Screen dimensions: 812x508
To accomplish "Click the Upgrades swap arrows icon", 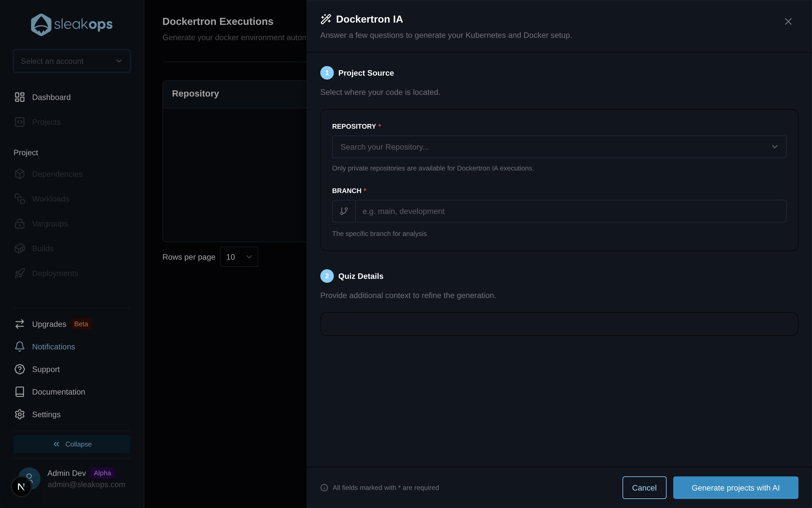I will [x=20, y=324].
